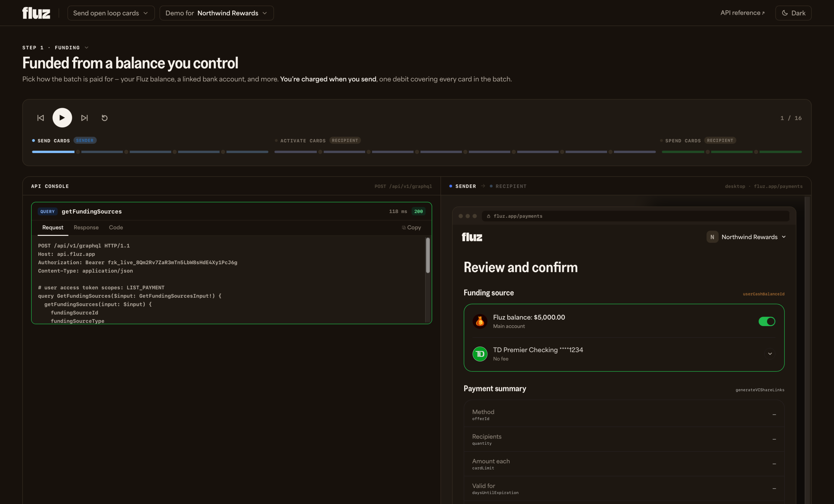Jump to the Send Cards phase label

[53, 140]
